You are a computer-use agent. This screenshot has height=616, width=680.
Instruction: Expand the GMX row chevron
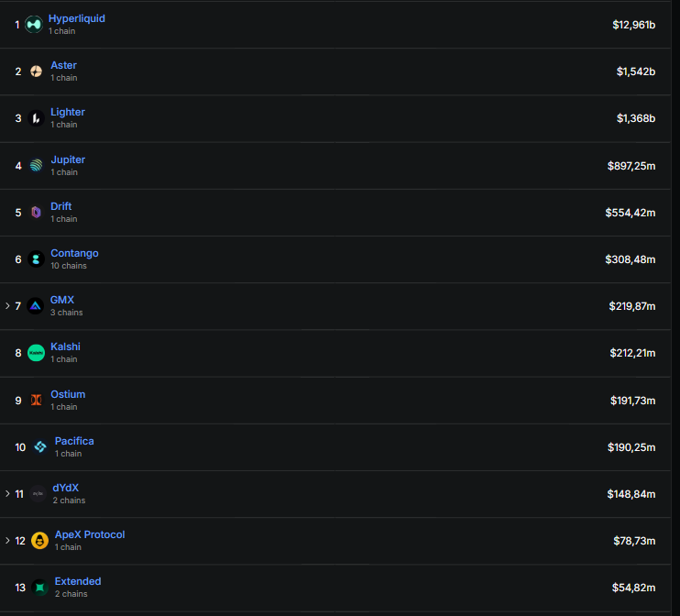[x=7, y=306]
